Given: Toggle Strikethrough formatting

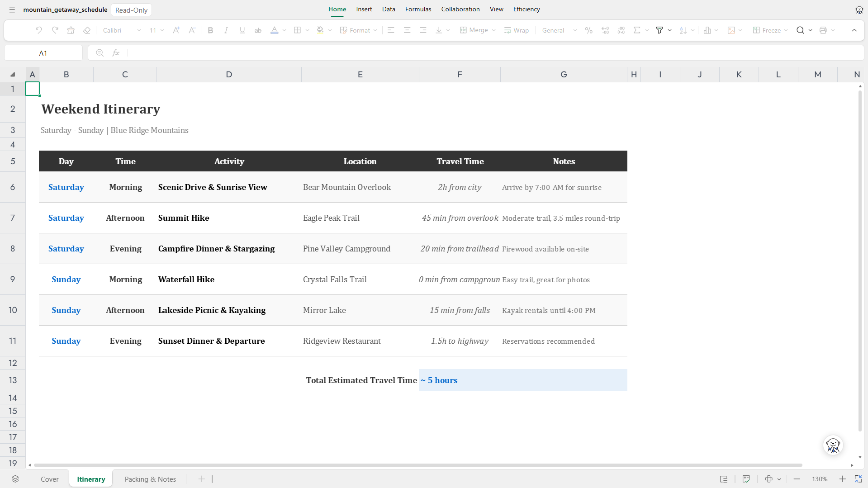Looking at the screenshot, I should tap(258, 30).
